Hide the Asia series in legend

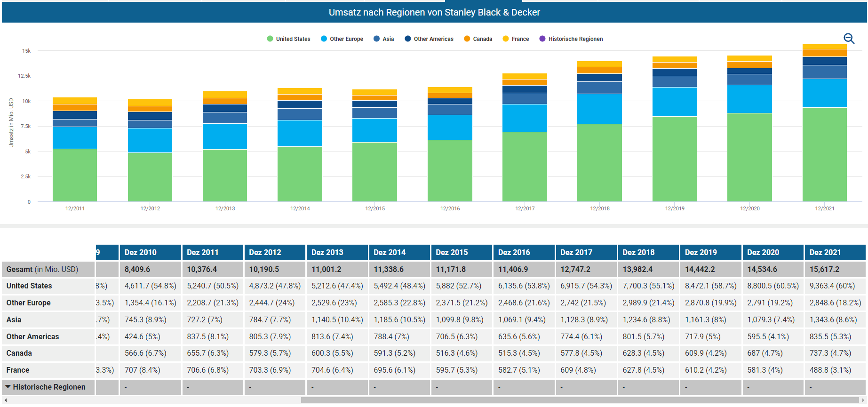[383, 39]
